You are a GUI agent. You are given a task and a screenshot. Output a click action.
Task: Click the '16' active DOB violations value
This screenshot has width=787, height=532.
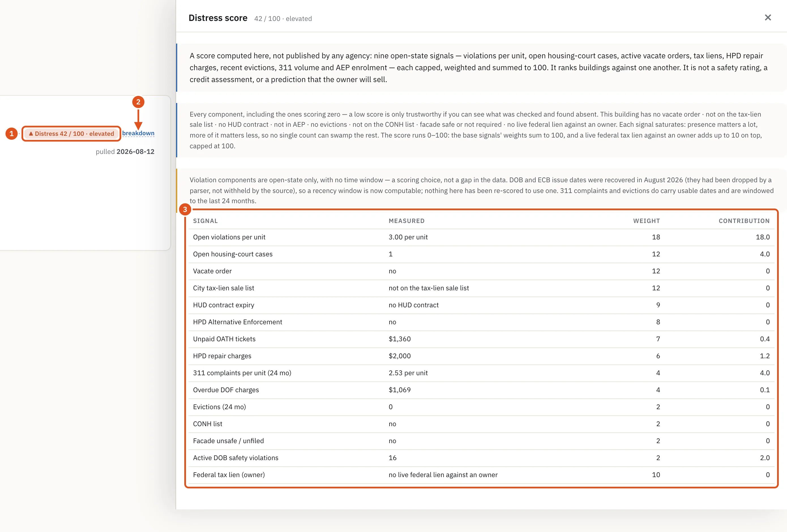(392, 458)
